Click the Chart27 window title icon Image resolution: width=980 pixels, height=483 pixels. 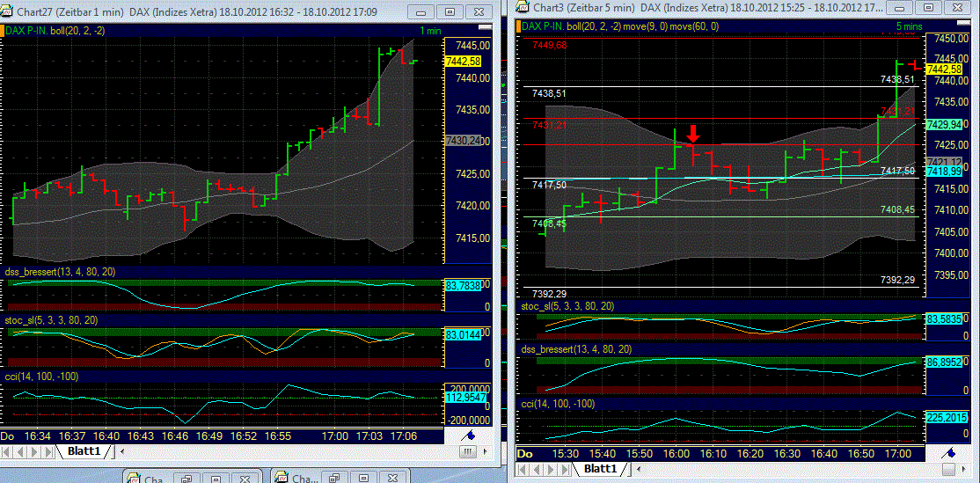click(8, 11)
